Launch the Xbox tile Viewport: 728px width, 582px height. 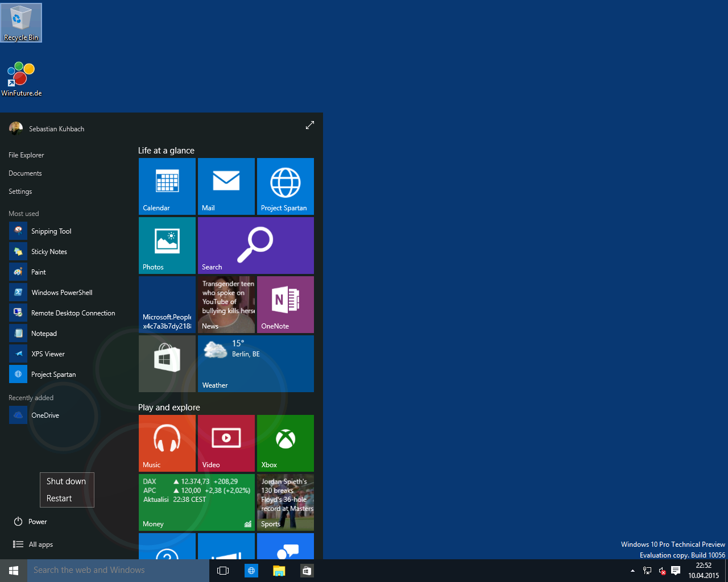286,443
